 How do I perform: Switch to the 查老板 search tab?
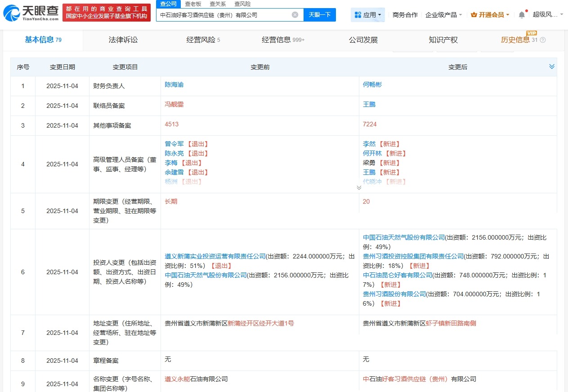tap(193, 4)
